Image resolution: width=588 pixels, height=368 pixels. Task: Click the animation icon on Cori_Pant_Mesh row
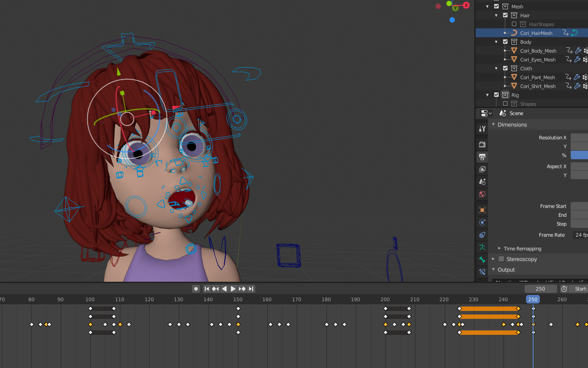(568, 77)
